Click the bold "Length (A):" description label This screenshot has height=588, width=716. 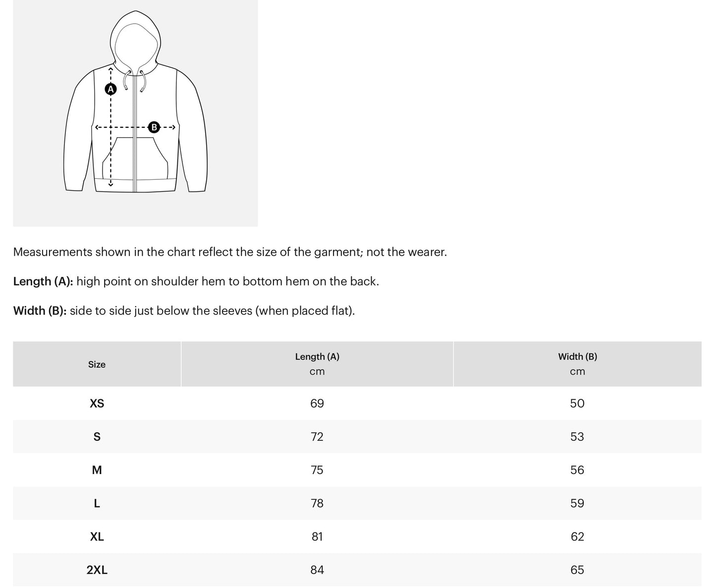tap(43, 281)
